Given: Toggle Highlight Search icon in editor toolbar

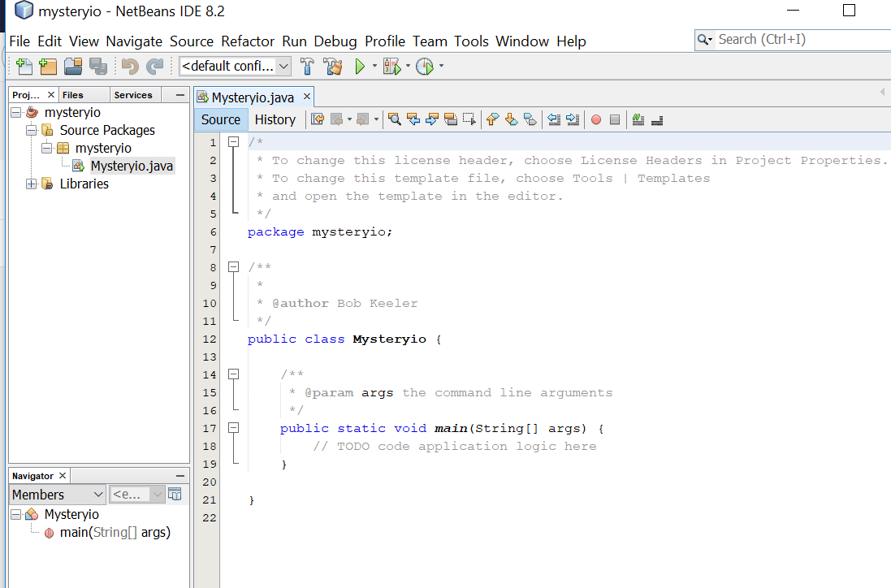Looking at the screenshot, I should point(451,119).
